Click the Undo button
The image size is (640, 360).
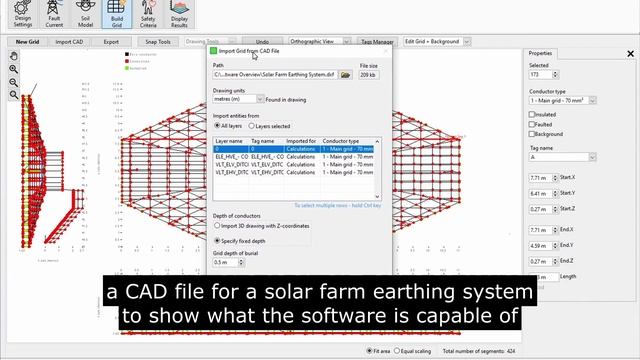[x=262, y=42]
